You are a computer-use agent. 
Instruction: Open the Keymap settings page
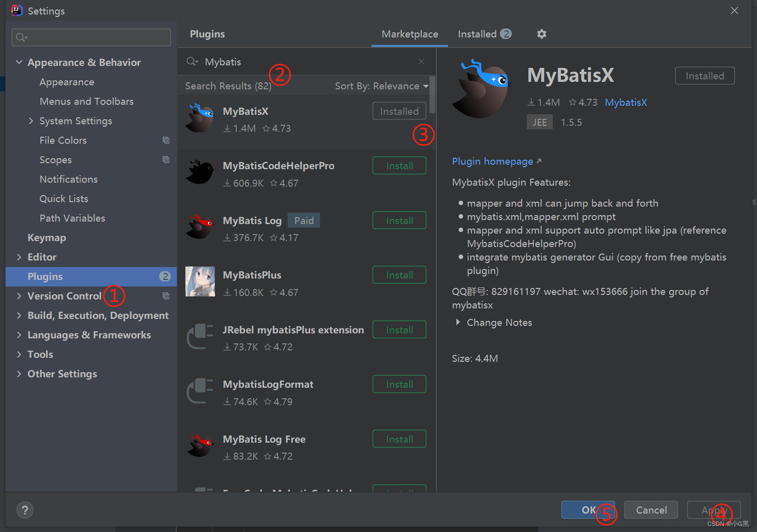(46, 238)
